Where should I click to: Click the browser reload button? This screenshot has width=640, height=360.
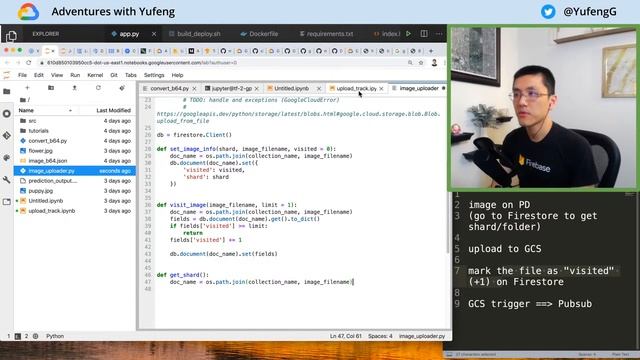[29, 63]
